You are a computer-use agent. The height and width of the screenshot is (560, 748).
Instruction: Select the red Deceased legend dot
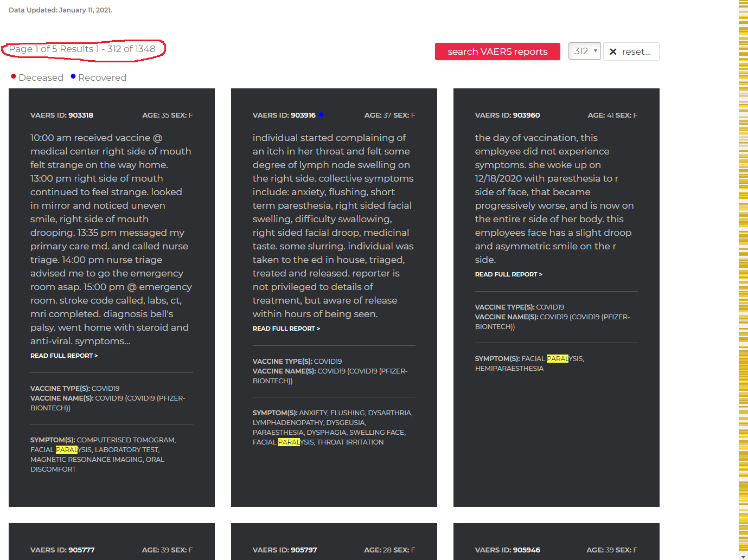(x=14, y=76)
